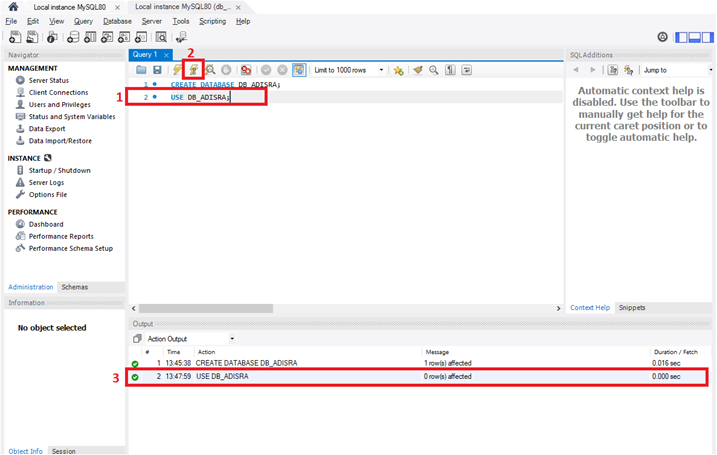Toggle the right sidebar panel
Image resolution: width=717 pixels, height=455 pixels.
click(x=707, y=37)
